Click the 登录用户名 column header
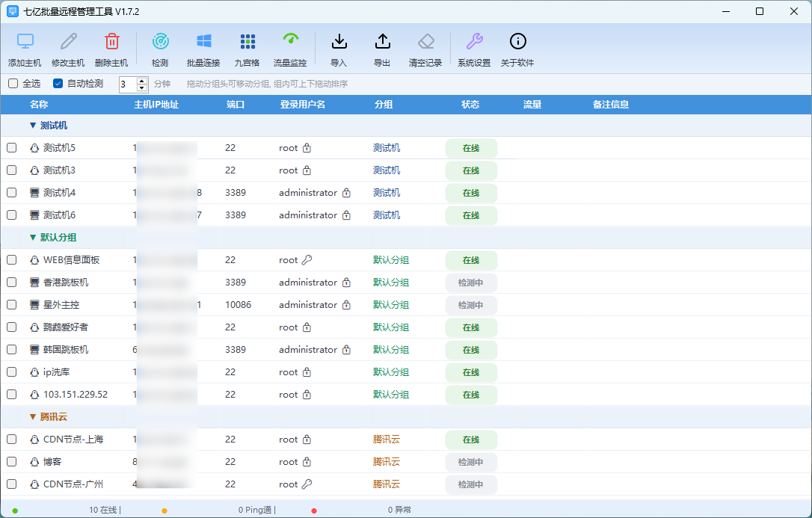The image size is (812, 518). 302,105
